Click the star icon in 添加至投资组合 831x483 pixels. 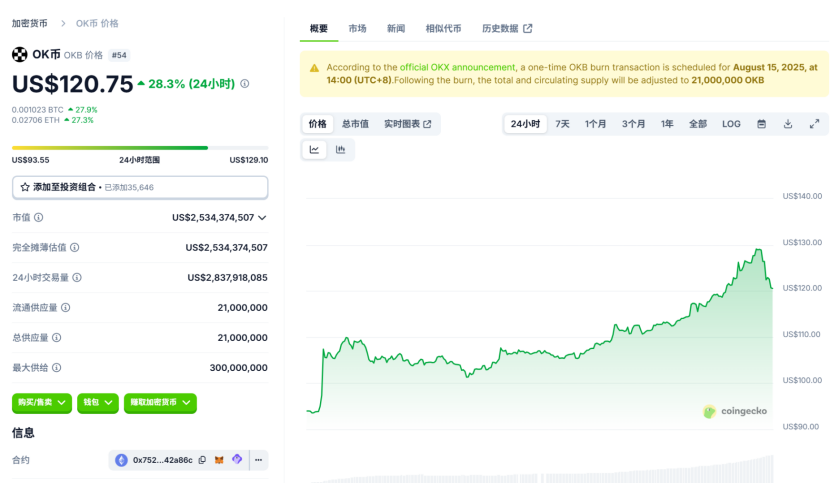pyautogui.click(x=25, y=187)
